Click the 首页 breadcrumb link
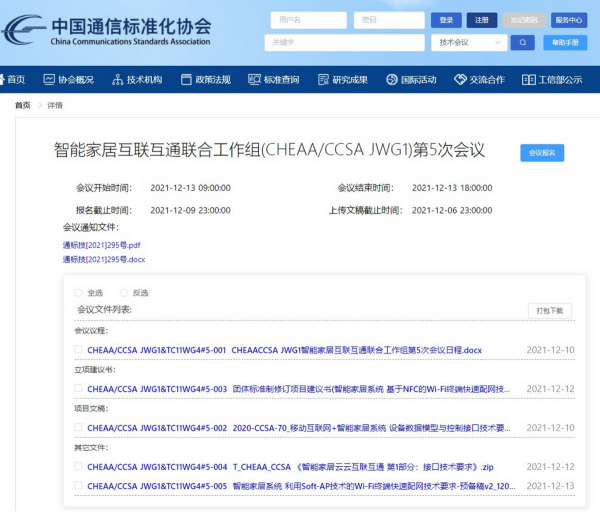The image size is (600, 520). [x=23, y=105]
